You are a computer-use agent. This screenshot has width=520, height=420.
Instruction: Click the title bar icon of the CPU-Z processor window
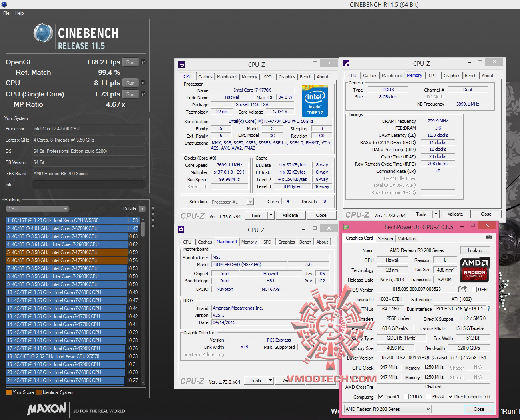181,64
